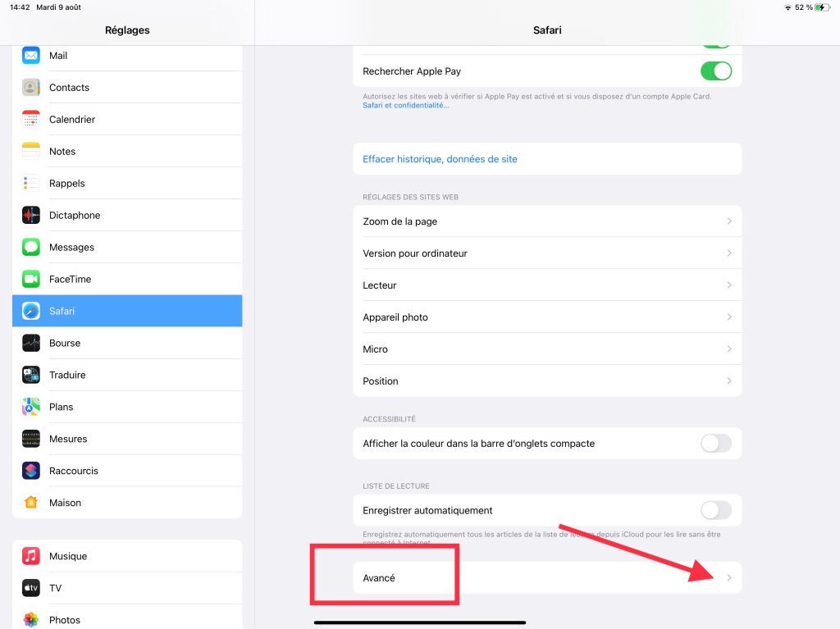This screenshot has width=840, height=629.
Task: Select the Dictaphone icon
Action: click(31, 216)
